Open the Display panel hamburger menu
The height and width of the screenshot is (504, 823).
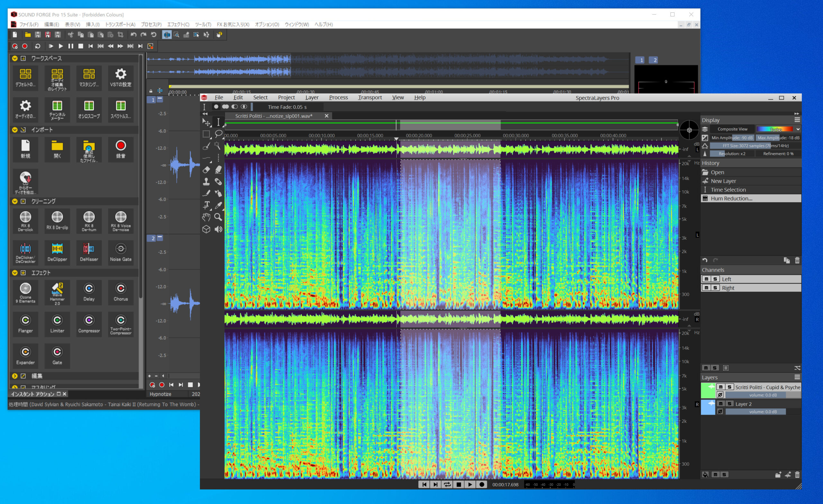point(797,120)
